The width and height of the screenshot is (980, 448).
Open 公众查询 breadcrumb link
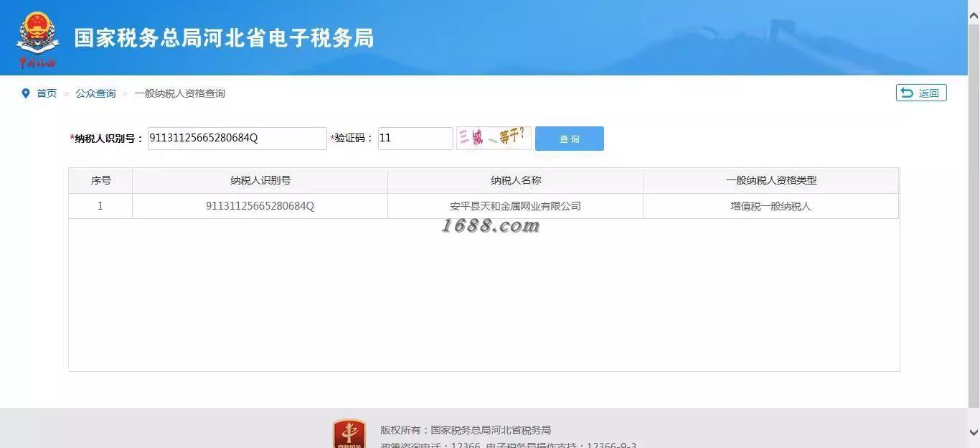pos(95,93)
